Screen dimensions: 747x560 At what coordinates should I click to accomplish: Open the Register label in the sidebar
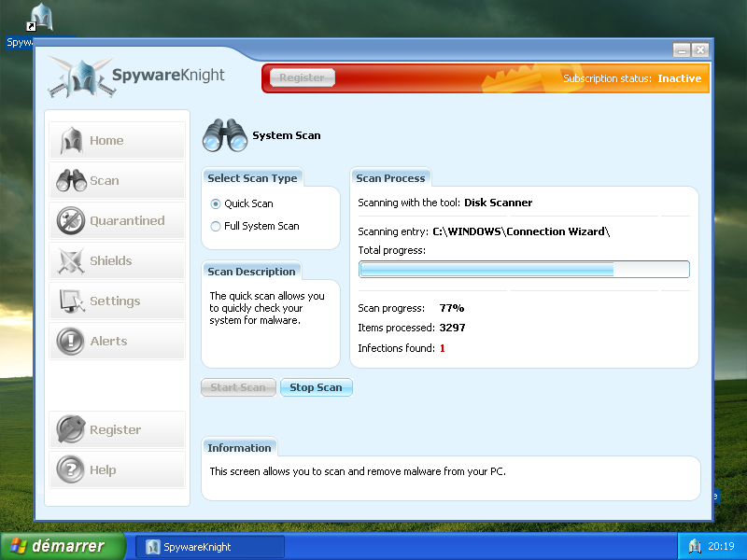point(115,429)
